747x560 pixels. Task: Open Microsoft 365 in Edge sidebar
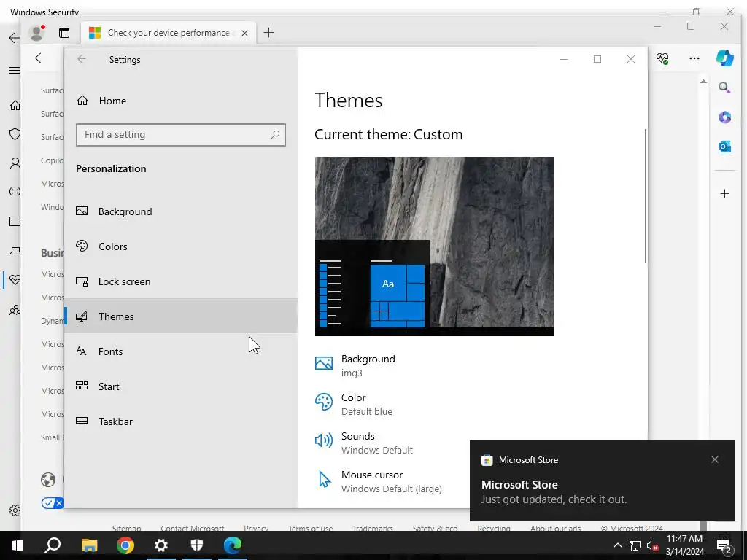coord(724,117)
